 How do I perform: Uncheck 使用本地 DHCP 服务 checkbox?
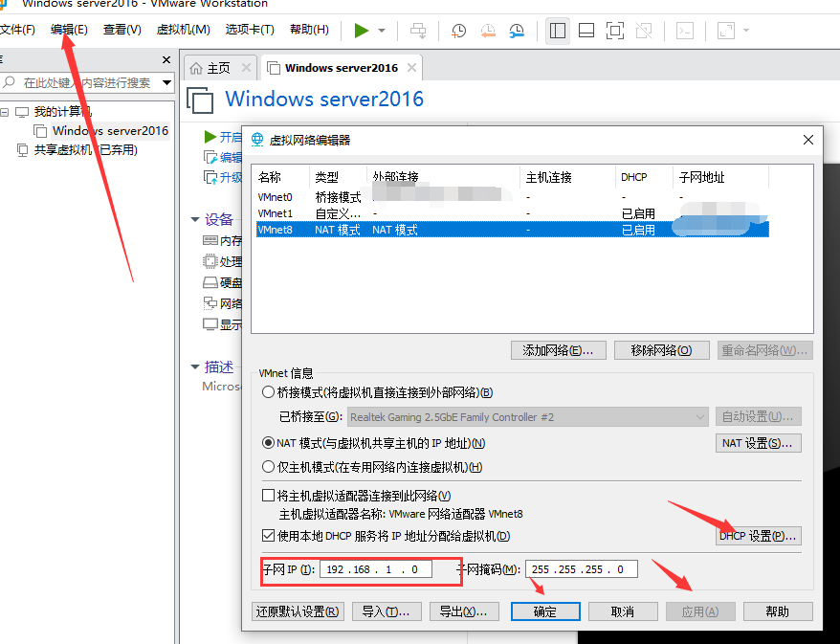(269, 535)
